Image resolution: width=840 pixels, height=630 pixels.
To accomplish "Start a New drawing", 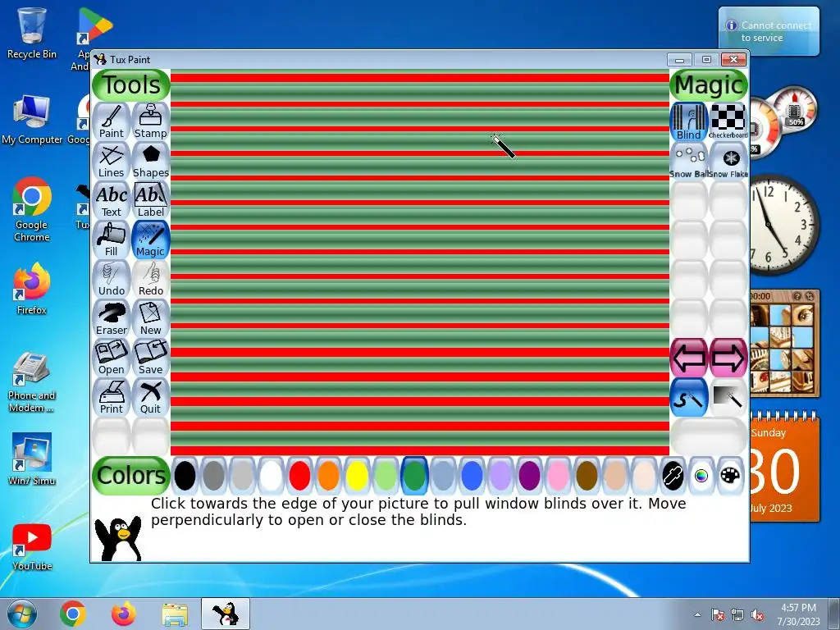I will click(151, 318).
